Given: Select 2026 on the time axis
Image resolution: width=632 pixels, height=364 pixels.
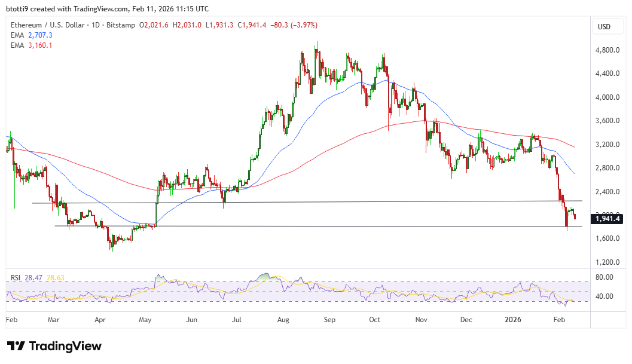Looking at the screenshot, I should 512,320.
